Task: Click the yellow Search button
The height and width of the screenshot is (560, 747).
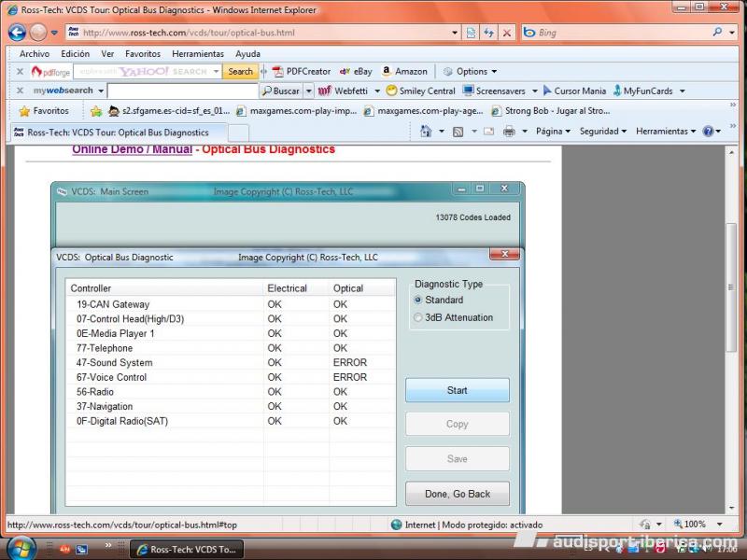Action: [240, 72]
